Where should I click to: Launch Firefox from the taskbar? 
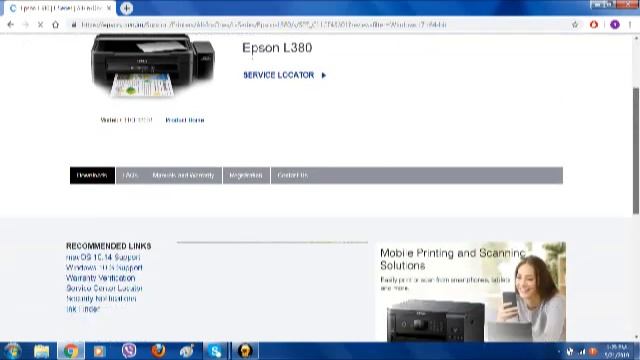(x=158, y=351)
